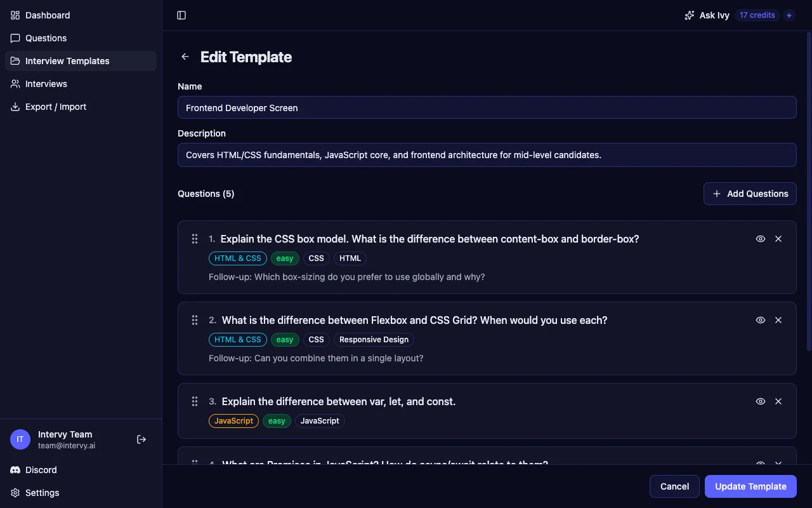
Task: Collapse the sidebar with the panel icon
Action: pyautogui.click(x=181, y=15)
